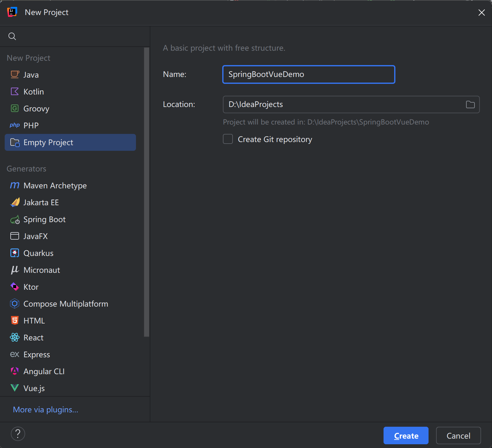492x448 pixels.
Task: Click the Quarkus logo icon
Action: click(15, 253)
